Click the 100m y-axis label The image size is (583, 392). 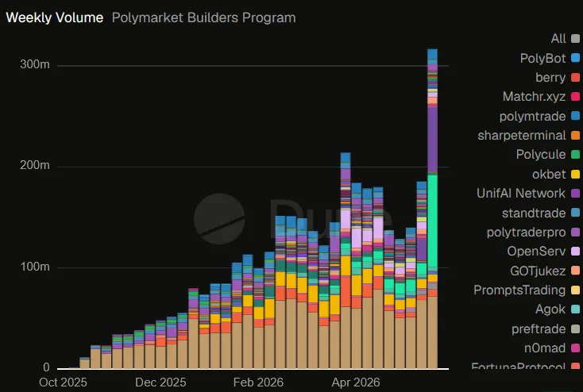click(x=35, y=267)
